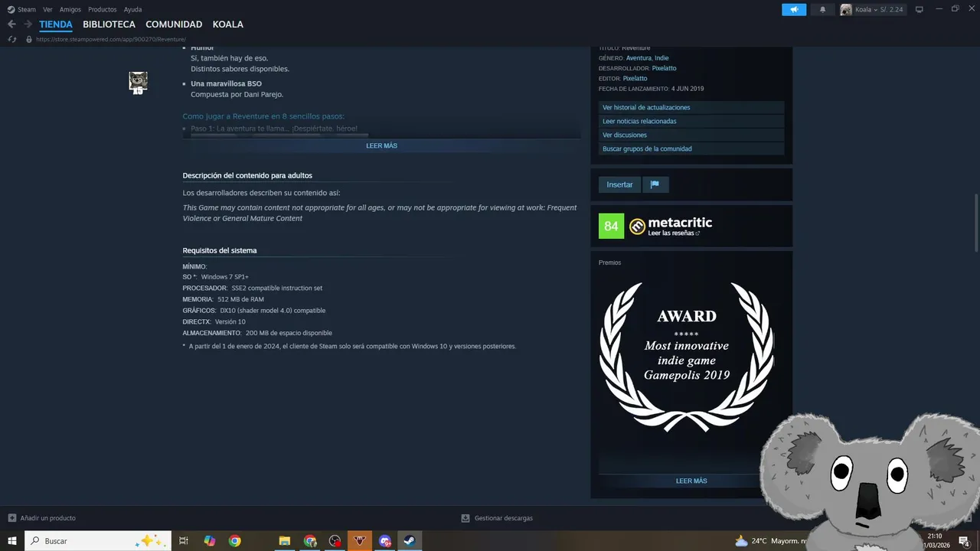
Task: Open Task View in the taskbar
Action: tap(184, 541)
